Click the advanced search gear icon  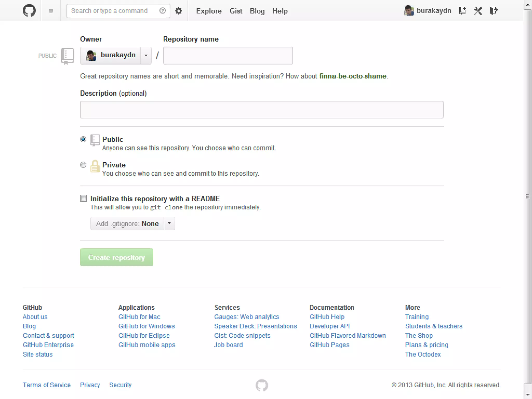(x=179, y=11)
